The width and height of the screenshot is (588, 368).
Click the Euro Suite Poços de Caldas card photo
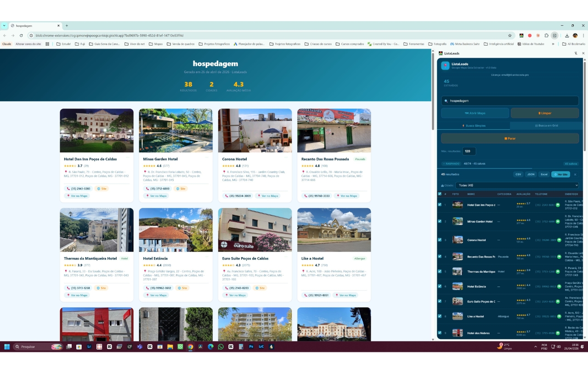(x=255, y=230)
